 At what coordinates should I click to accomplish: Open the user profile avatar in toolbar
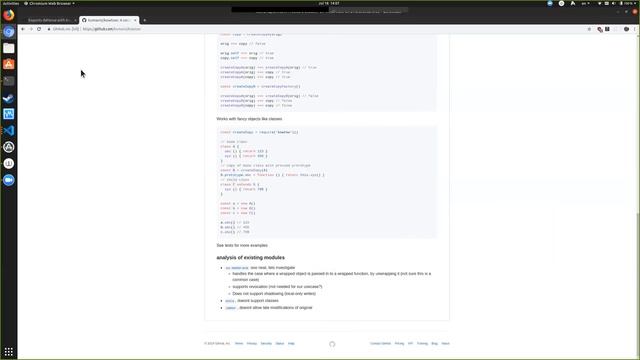(626, 29)
